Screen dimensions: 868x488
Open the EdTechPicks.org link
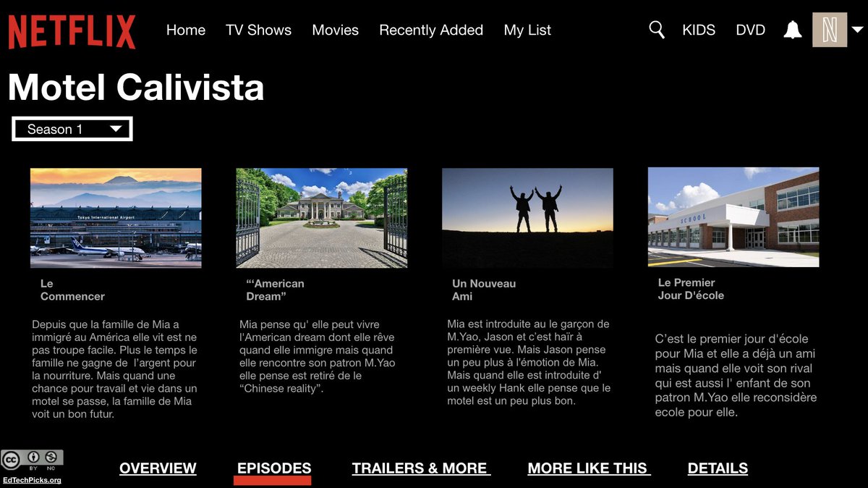(32, 480)
